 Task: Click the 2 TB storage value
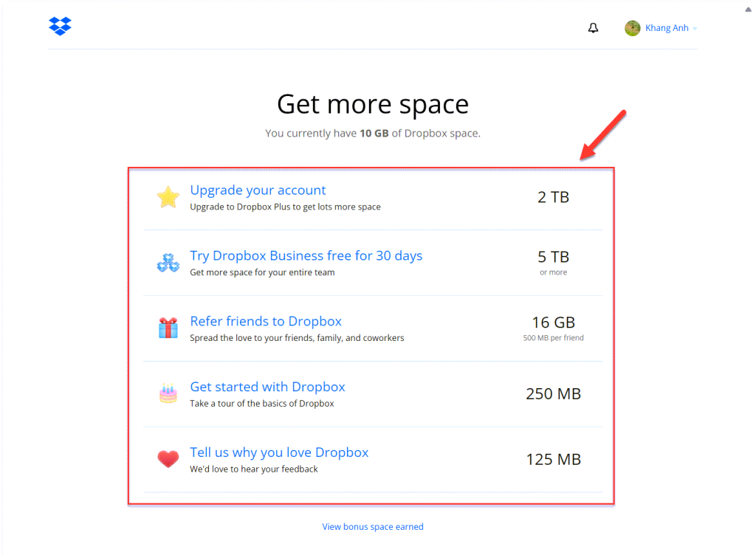click(x=554, y=197)
